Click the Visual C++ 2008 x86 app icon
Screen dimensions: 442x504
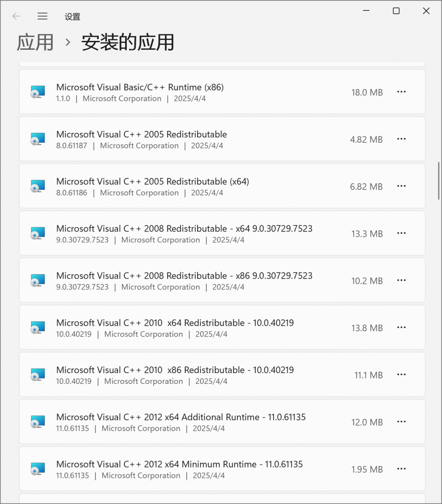[37, 280]
